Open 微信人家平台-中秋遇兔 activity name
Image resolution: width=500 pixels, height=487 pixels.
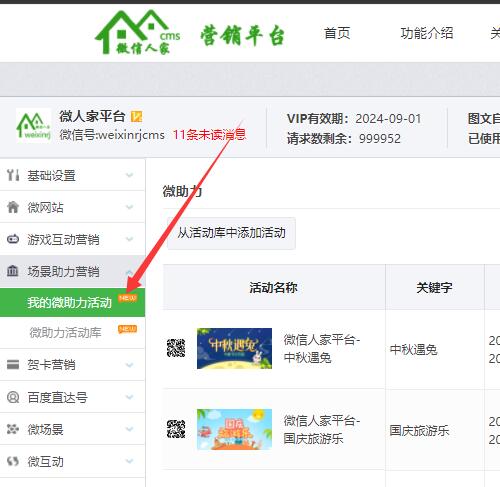(x=322, y=349)
